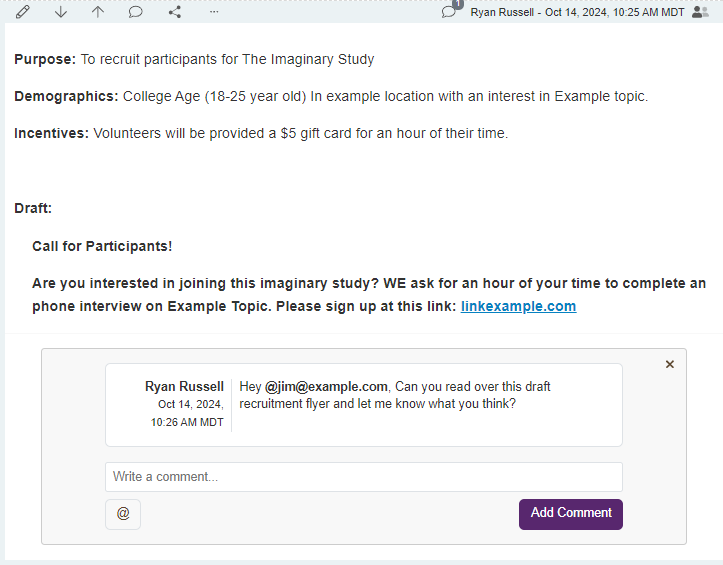
Task: Open the linkexample.com link
Action: pyautogui.click(x=518, y=306)
